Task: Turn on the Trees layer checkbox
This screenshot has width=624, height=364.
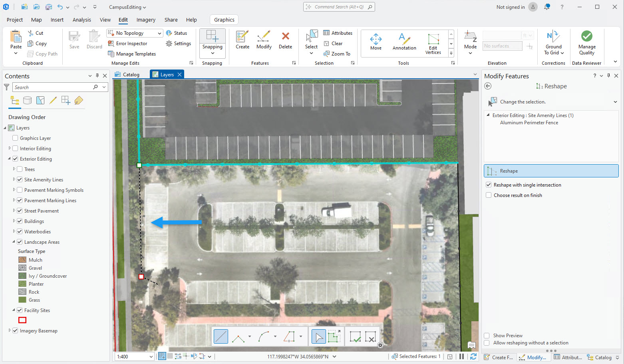Action: click(20, 169)
